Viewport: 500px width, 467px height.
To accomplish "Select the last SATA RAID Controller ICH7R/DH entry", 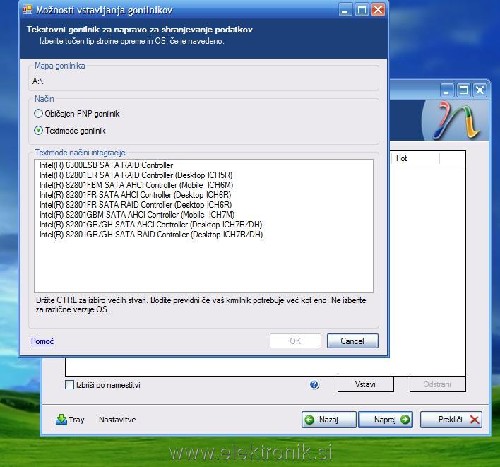I will click(x=151, y=234).
